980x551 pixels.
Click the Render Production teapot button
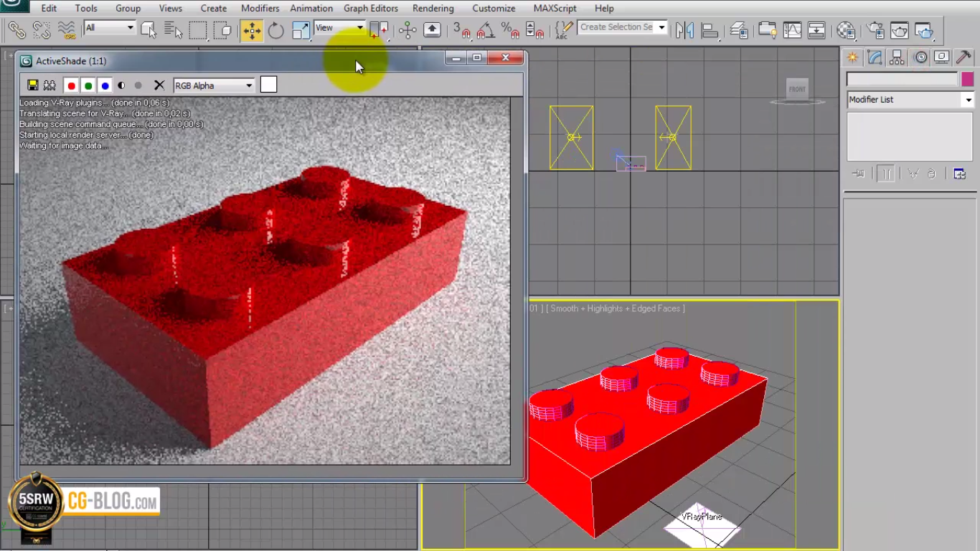coord(924,30)
